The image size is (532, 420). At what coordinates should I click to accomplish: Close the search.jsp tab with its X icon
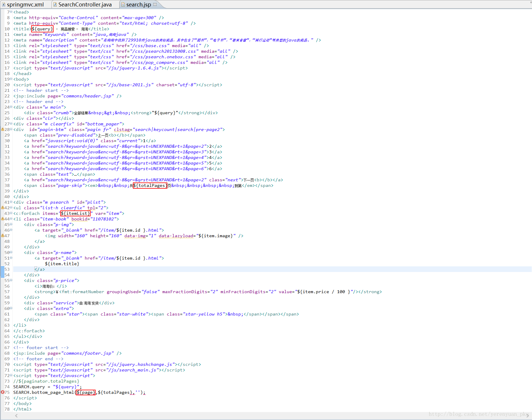click(x=155, y=4)
